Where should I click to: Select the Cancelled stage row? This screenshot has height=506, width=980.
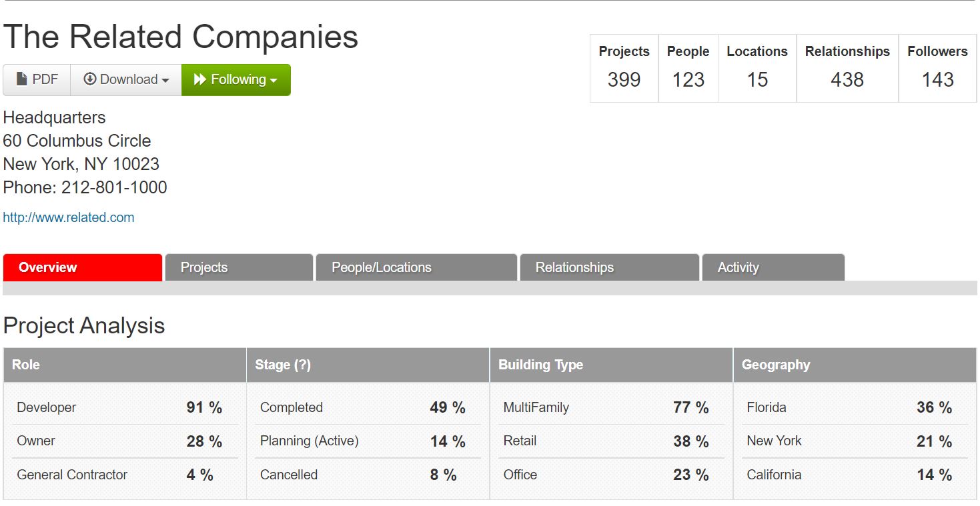coord(368,475)
